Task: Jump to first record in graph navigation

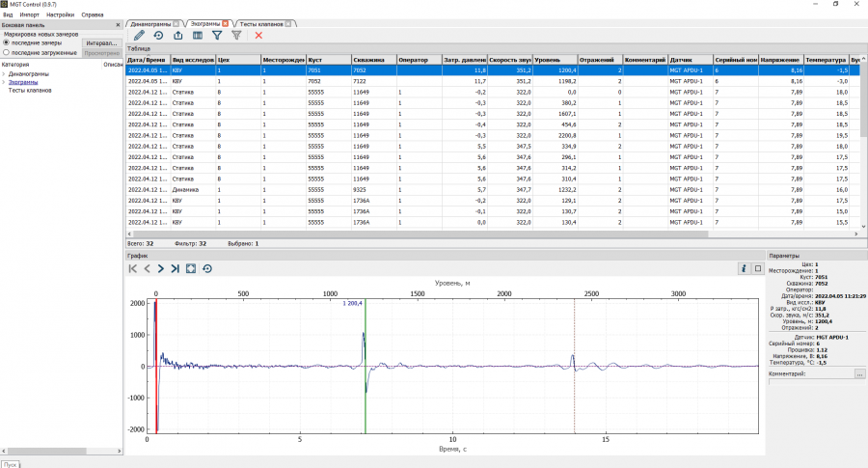Action: coord(133,269)
